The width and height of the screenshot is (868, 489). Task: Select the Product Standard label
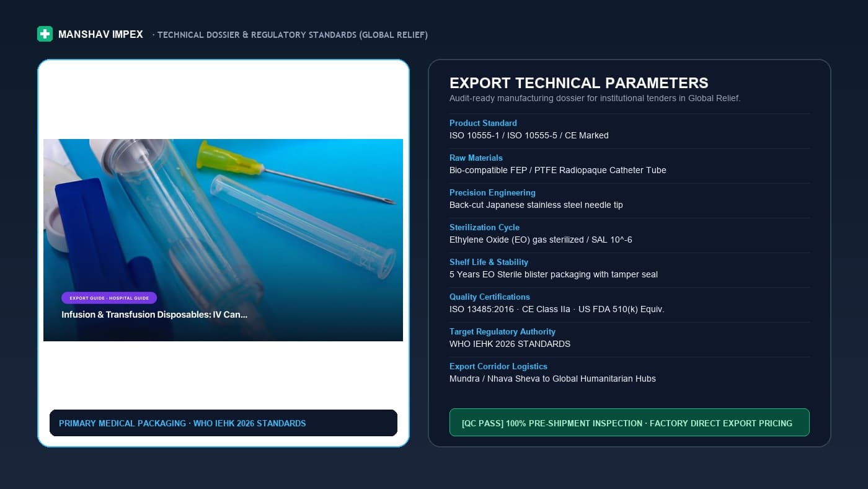(483, 123)
